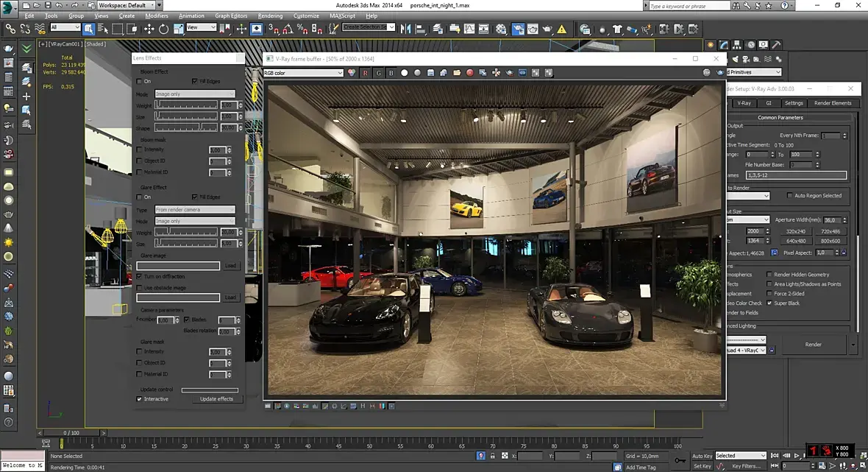This screenshot has width=868, height=472.
Task: Toggle the Interactive checkbox
Action: click(140, 399)
